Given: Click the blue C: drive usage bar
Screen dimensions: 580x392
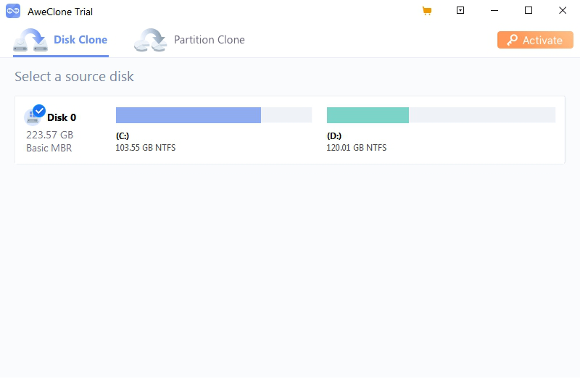Looking at the screenshot, I should 188,115.
